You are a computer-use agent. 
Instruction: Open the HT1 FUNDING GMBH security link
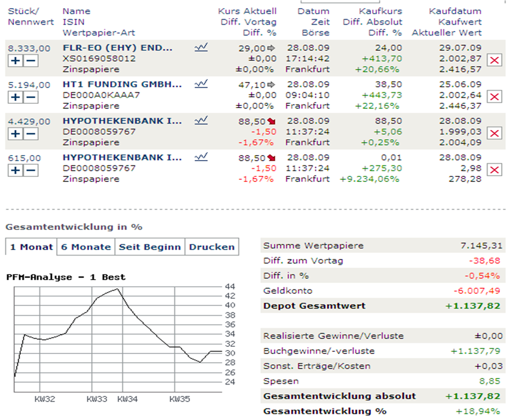point(122,85)
